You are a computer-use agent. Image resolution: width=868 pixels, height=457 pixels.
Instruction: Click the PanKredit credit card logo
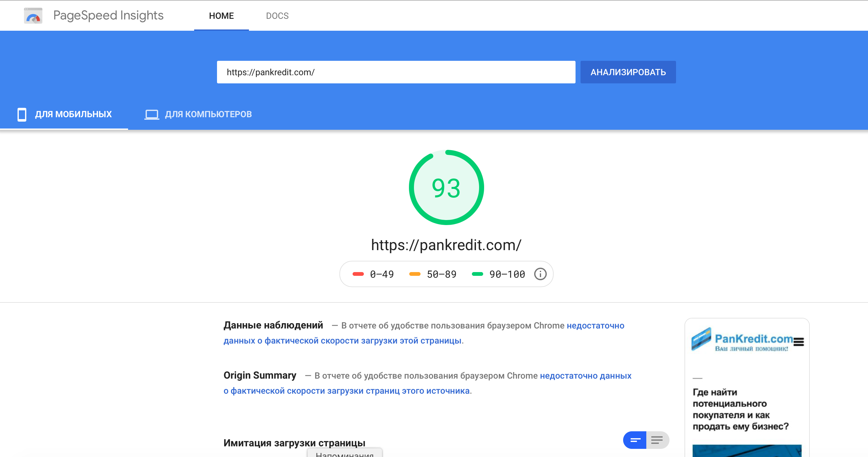(x=701, y=339)
